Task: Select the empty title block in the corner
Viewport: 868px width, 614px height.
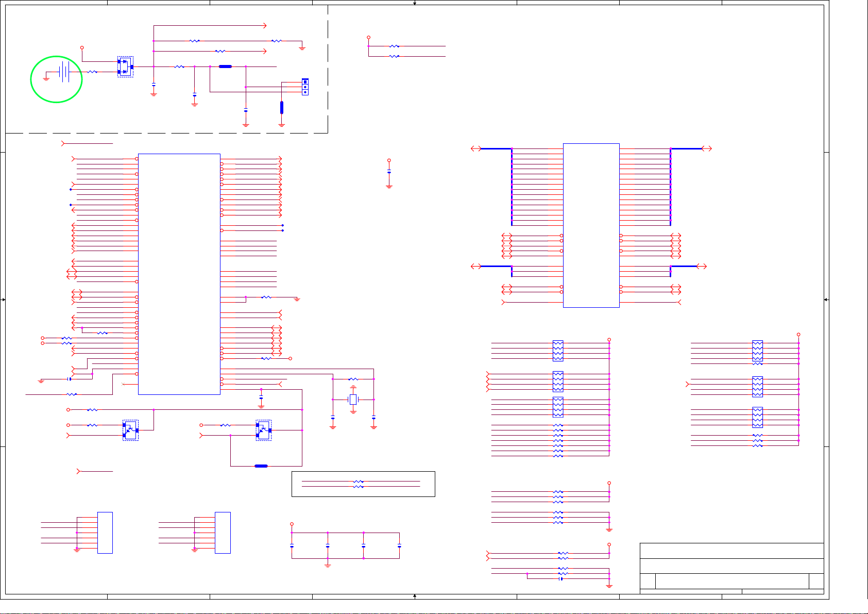Action: (x=731, y=568)
